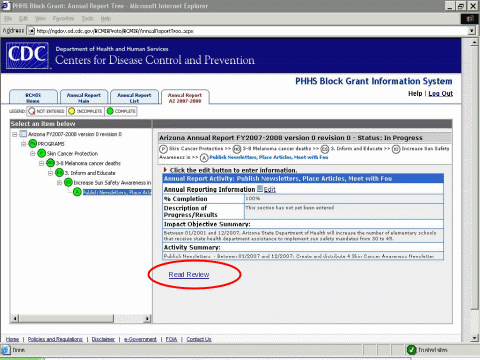Open the Annual Report Main tab

(84, 97)
